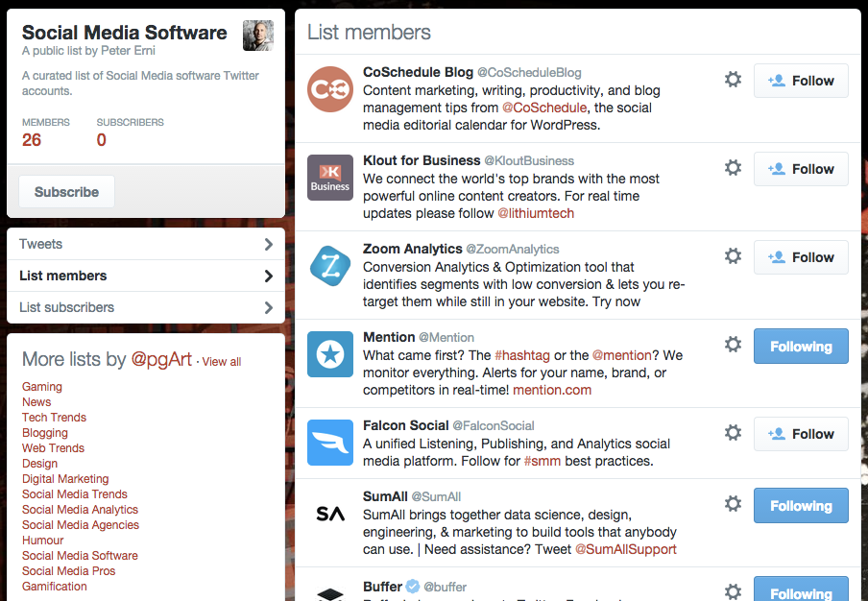Follow CoSchedule Blog
868x601 pixels.
point(801,81)
